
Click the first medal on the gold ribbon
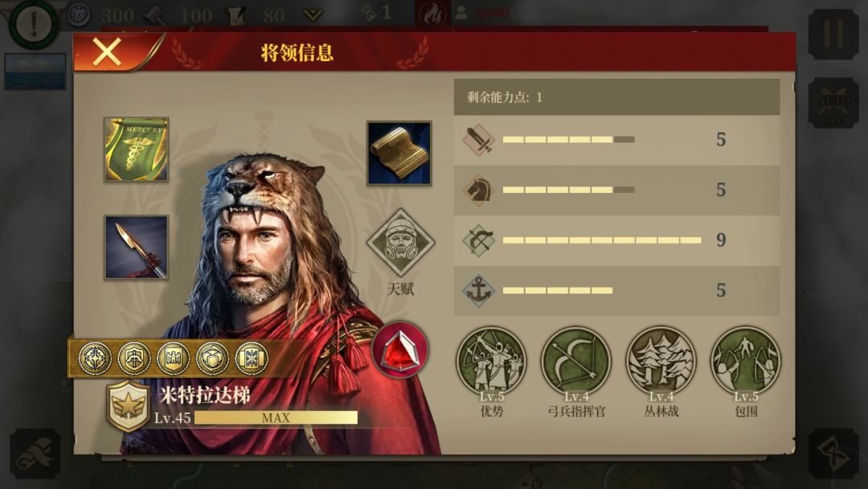[x=94, y=358]
